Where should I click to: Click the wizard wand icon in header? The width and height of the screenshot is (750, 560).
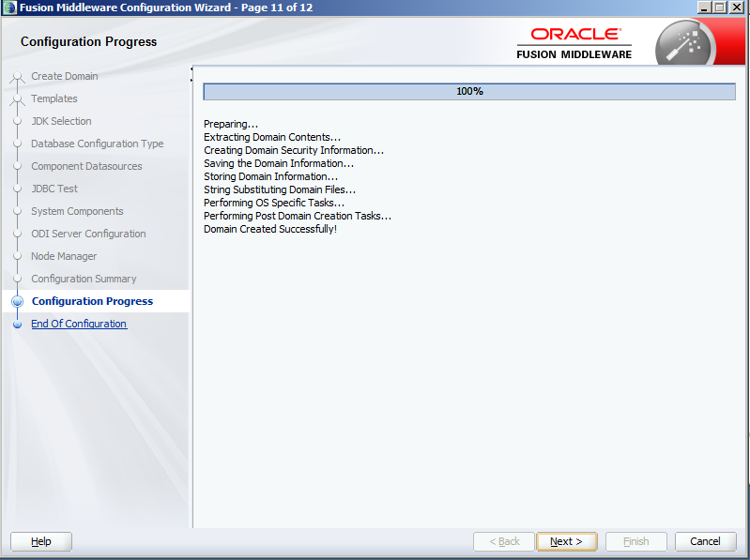[683, 42]
